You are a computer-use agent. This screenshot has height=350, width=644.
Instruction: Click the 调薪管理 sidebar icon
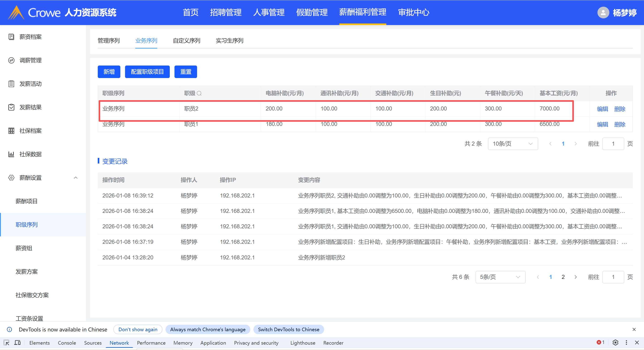coord(11,60)
